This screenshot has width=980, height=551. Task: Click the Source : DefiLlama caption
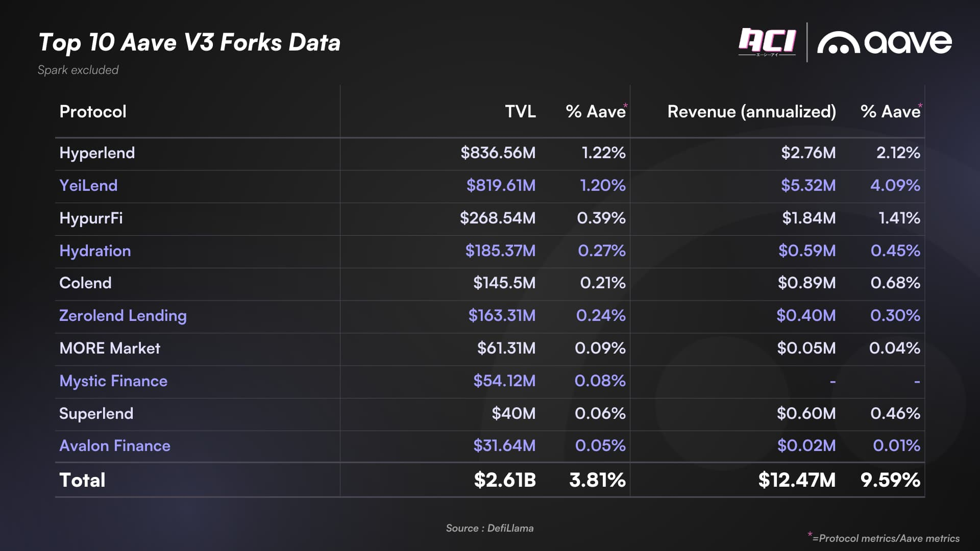click(489, 528)
